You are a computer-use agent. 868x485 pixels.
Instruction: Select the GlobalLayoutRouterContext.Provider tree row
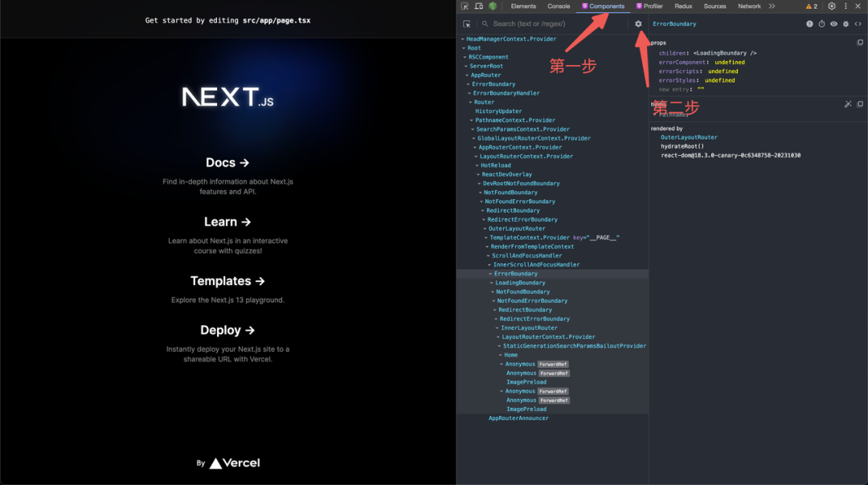pos(552,138)
